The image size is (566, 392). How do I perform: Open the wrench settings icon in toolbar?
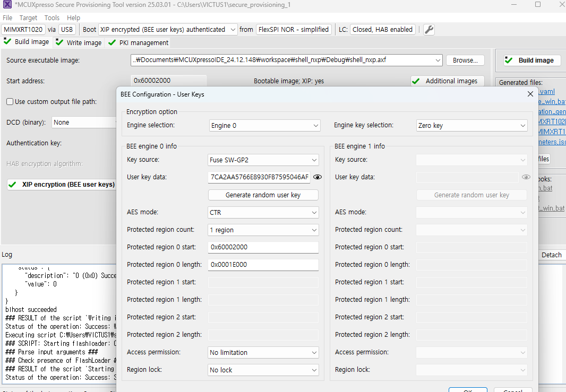tap(429, 30)
